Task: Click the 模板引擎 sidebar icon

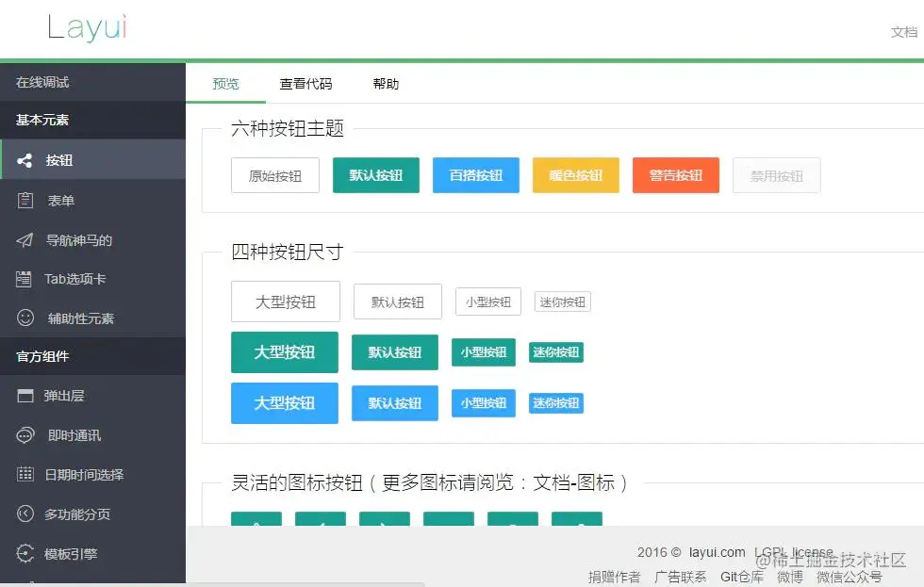Action: tap(25, 553)
